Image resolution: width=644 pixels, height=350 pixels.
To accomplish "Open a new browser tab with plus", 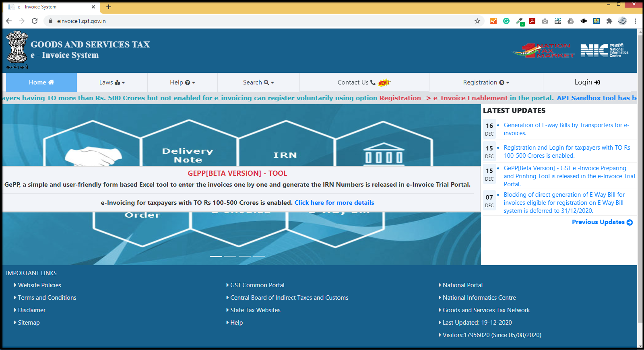I will [x=109, y=7].
